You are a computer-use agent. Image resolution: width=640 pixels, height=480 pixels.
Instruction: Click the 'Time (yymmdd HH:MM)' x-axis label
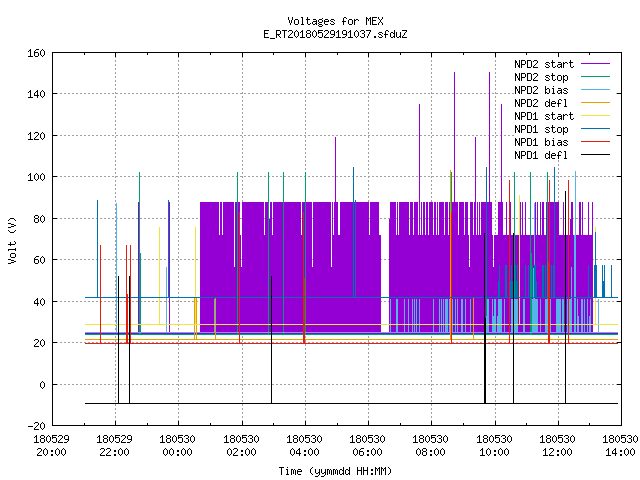click(x=335, y=471)
